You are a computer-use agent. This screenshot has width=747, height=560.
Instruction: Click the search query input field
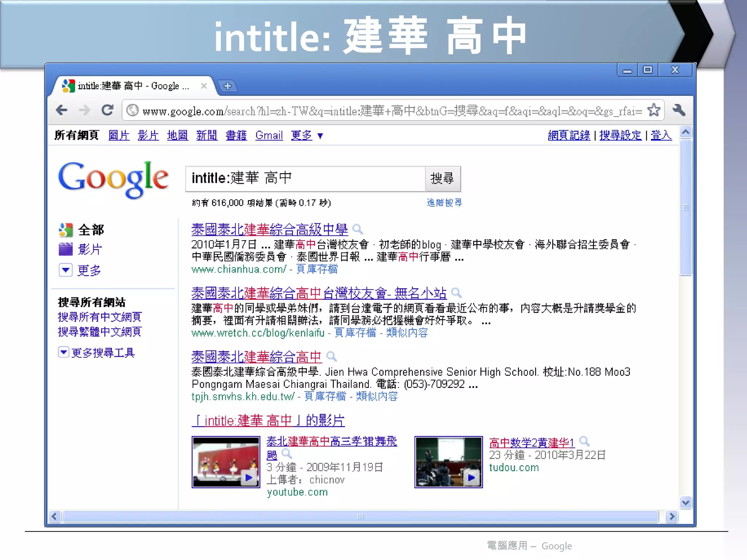(306, 179)
